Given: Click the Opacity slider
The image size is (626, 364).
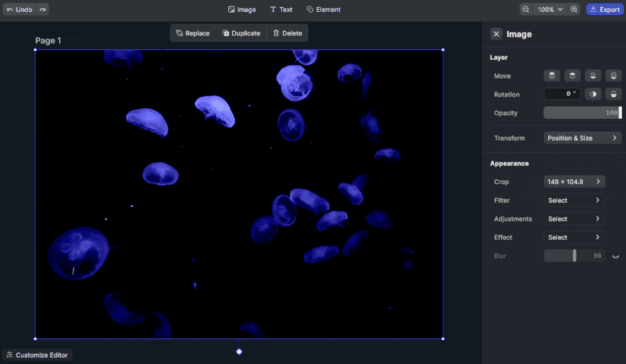Looking at the screenshot, I should click(x=581, y=113).
